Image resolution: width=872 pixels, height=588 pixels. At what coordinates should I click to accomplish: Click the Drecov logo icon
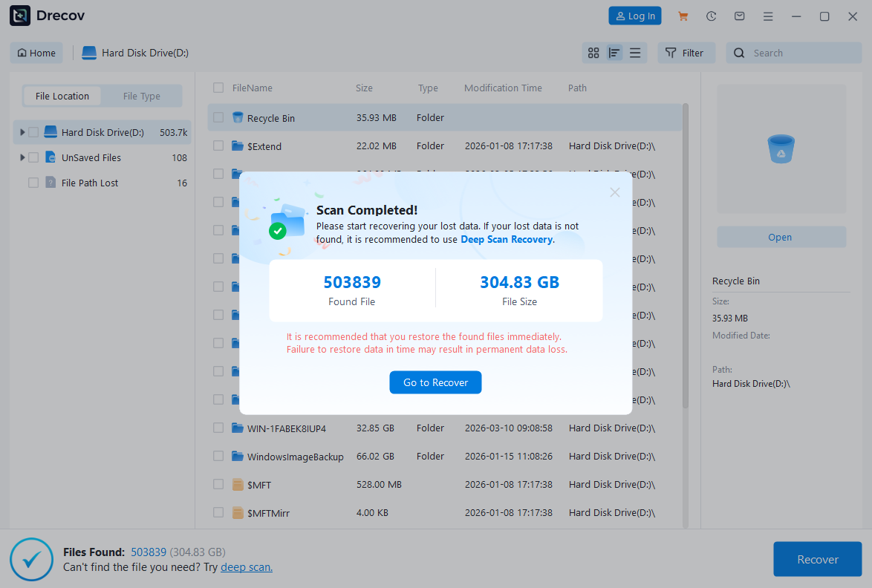pyautogui.click(x=19, y=16)
